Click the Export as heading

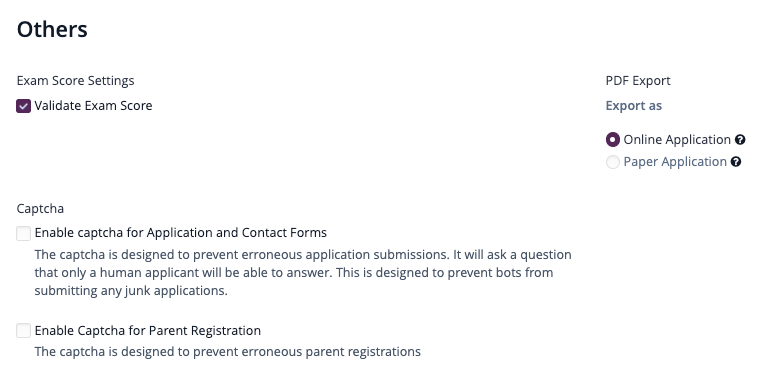(634, 106)
